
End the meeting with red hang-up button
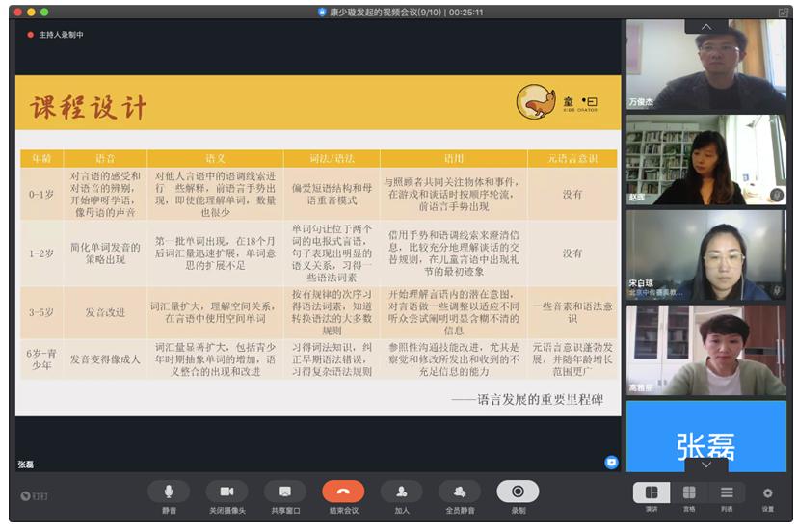(343, 492)
